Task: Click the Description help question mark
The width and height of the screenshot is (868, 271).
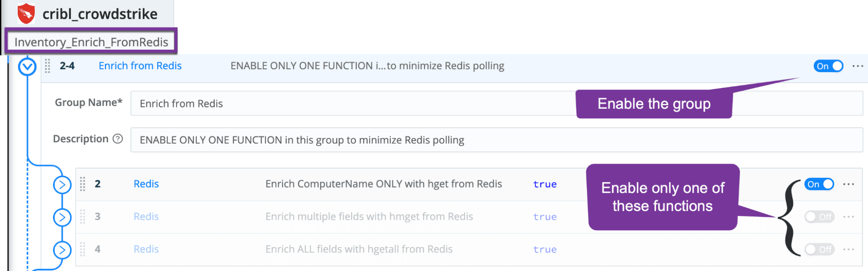Action: [118, 139]
